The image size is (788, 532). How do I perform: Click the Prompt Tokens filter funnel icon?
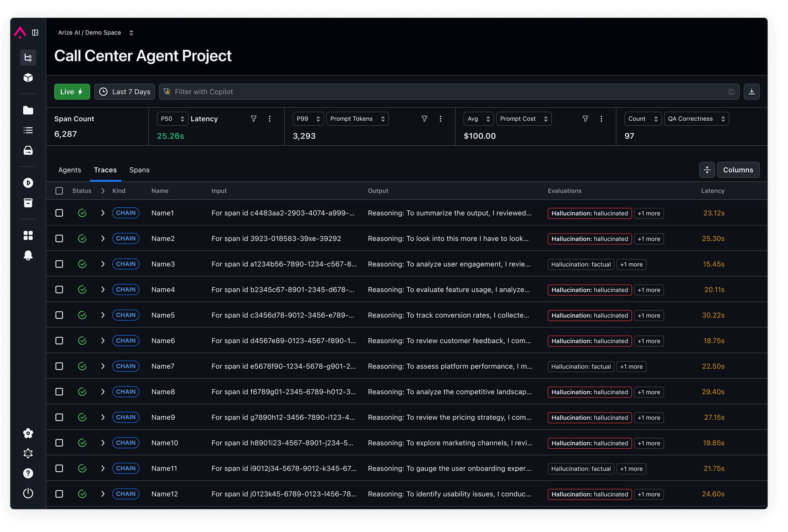pyautogui.click(x=425, y=119)
